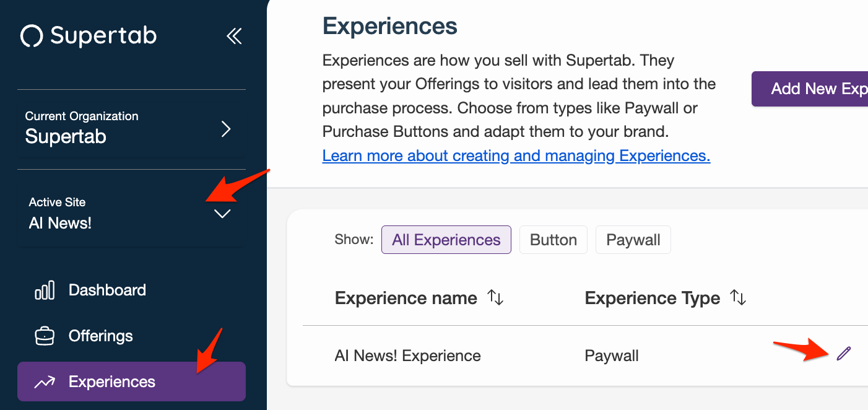Filter the list by Button type
This screenshot has width=868, height=410.
click(x=553, y=240)
